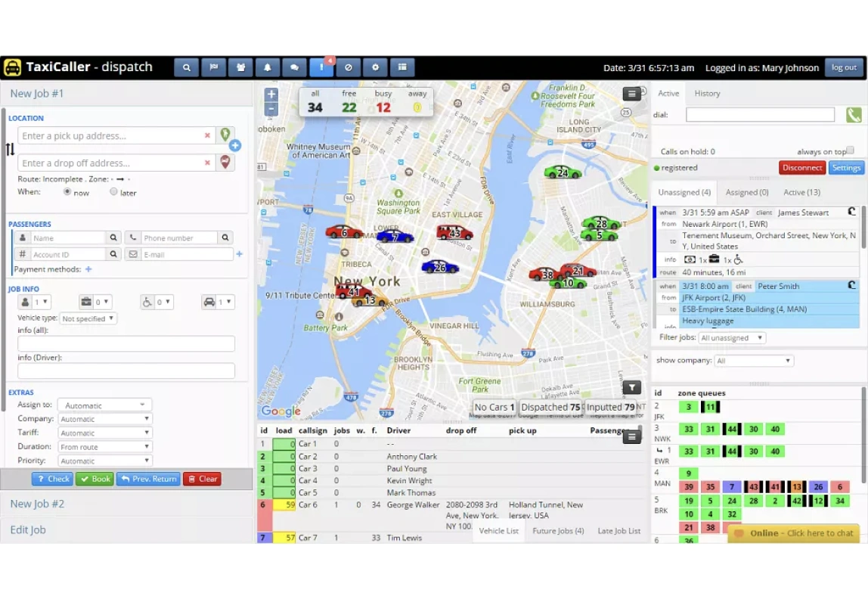Click the blocked circle icon in toolbar
Viewport: 868px width, 599px height.
pos(349,67)
